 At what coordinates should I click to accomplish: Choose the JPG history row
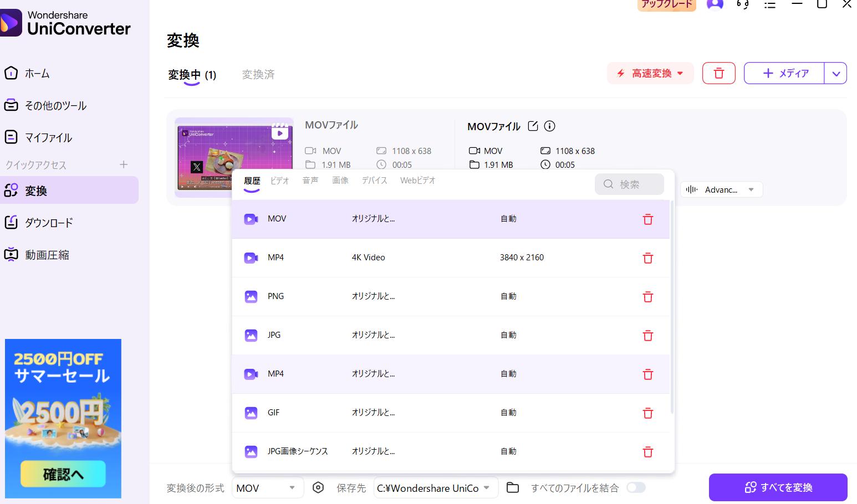point(451,335)
